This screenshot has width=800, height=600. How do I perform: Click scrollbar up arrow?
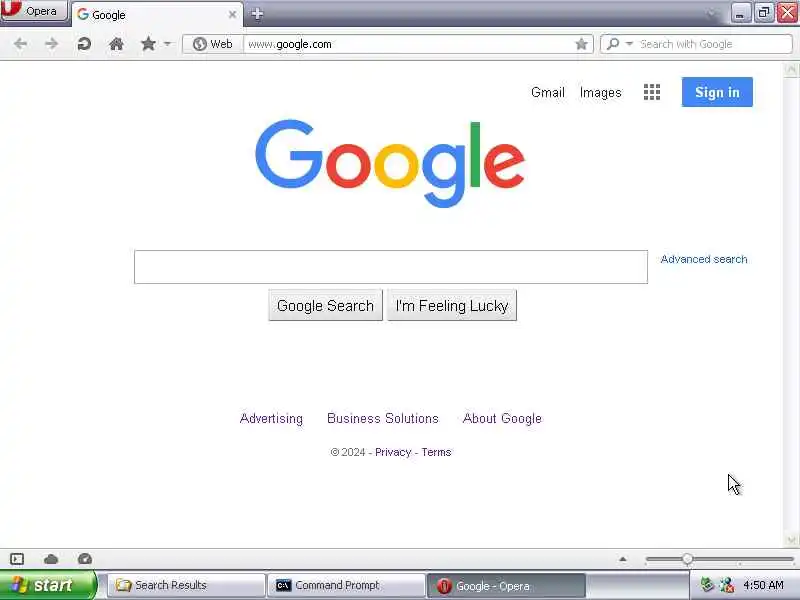[791, 69]
